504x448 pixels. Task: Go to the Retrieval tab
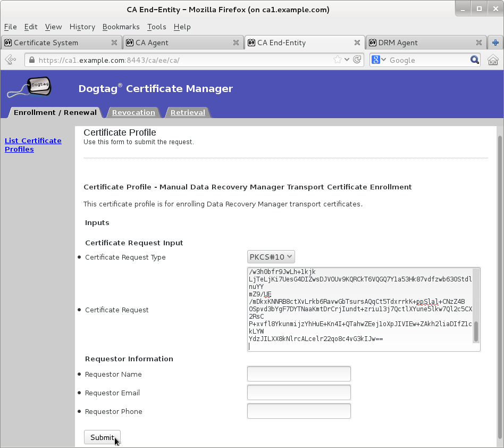(x=188, y=113)
